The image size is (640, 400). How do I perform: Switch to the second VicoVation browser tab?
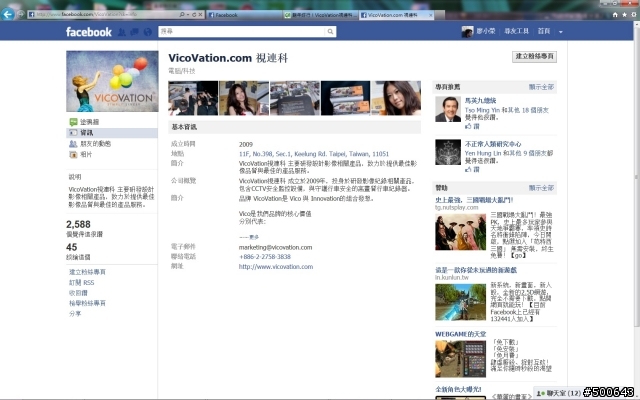(320, 15)
